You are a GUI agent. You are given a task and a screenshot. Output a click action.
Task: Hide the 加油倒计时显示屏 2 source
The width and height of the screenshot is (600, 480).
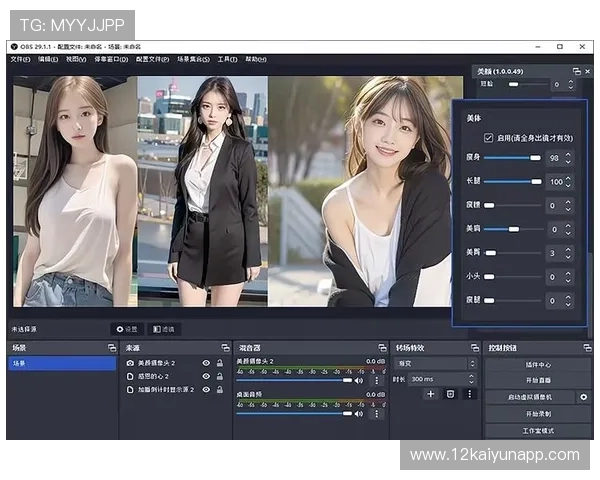coord(206,389)
